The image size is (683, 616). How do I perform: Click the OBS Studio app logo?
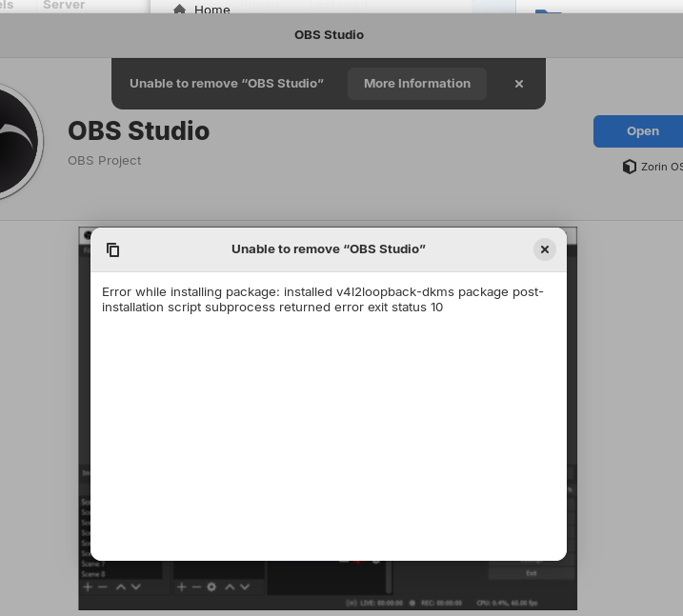14,141
